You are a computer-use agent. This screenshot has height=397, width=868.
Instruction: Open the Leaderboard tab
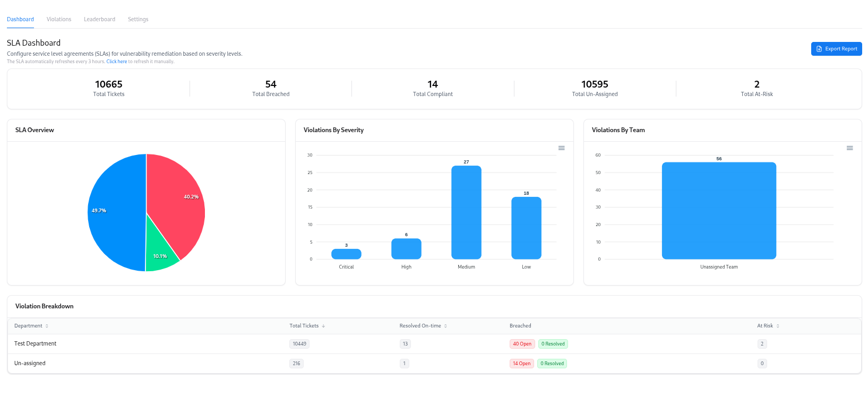99,20
